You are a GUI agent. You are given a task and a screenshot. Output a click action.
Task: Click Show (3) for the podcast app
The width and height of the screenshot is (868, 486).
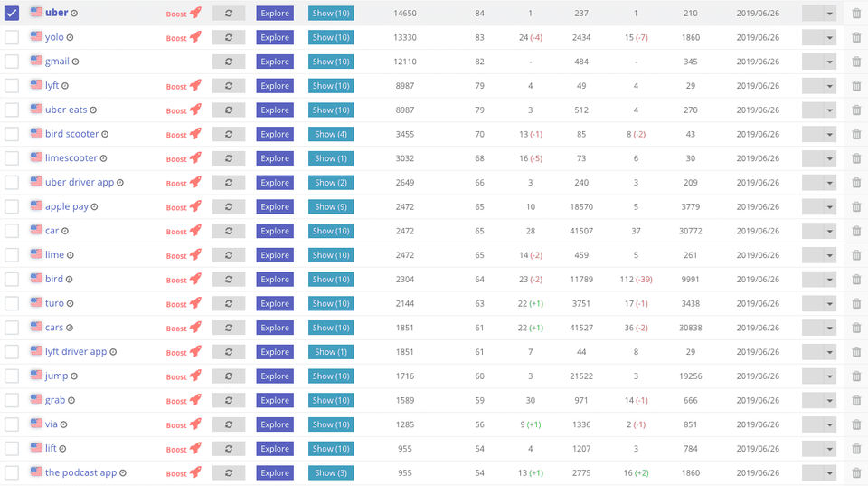(331, 472)
